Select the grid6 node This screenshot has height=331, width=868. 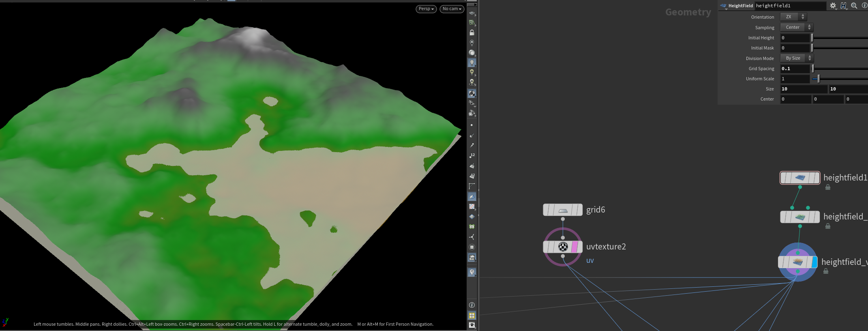563,210
